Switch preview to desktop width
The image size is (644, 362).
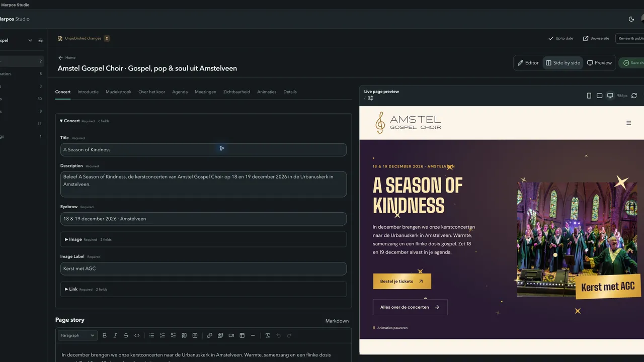point(610,96)
